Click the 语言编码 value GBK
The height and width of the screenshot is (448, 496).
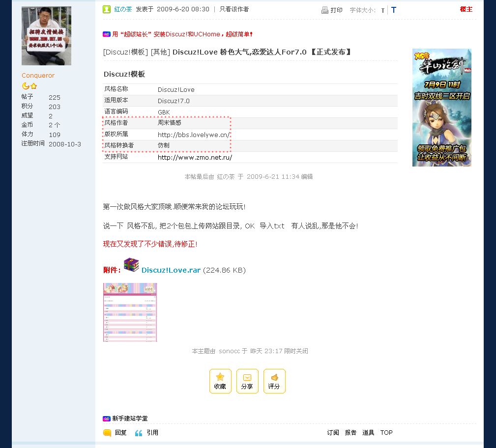tap(164, 112)
